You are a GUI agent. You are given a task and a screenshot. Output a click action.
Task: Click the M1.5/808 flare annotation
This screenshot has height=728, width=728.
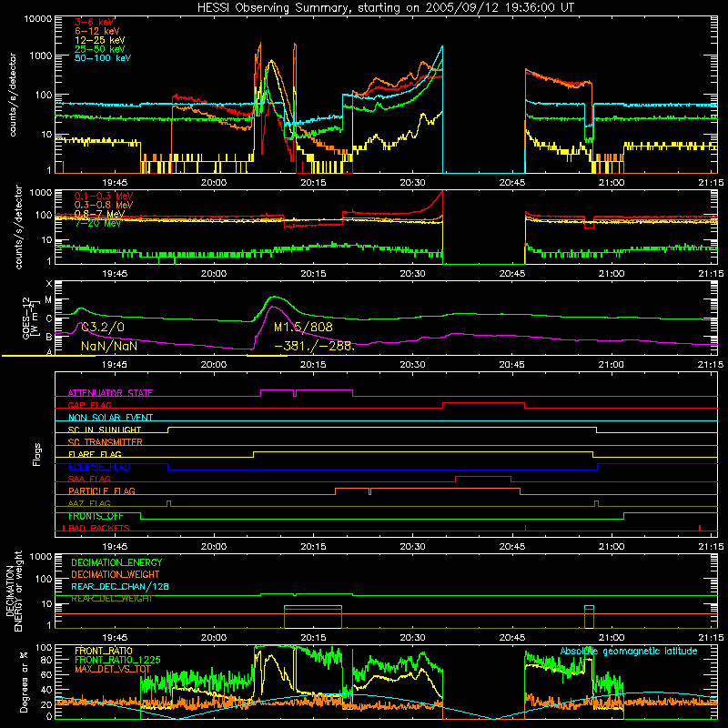[x=303, y=328]
